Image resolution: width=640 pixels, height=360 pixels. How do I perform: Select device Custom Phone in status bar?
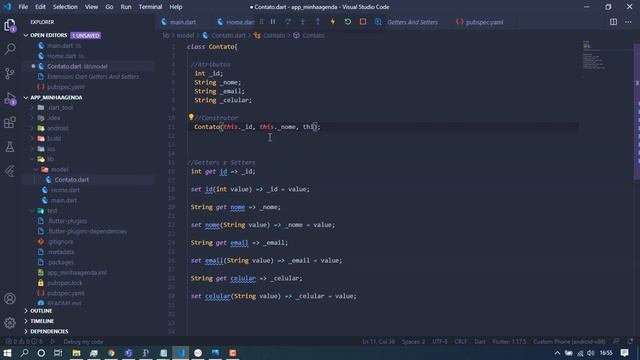tap(569, 342)
